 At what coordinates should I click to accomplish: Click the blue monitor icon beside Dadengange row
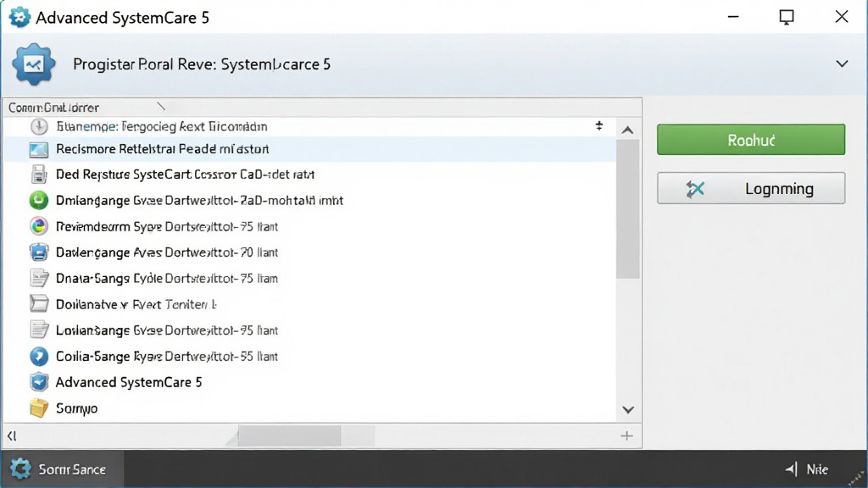coord(39,252)
